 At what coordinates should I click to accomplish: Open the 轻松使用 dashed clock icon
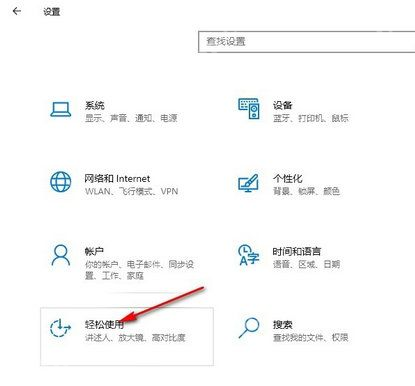tap(60, 328)
